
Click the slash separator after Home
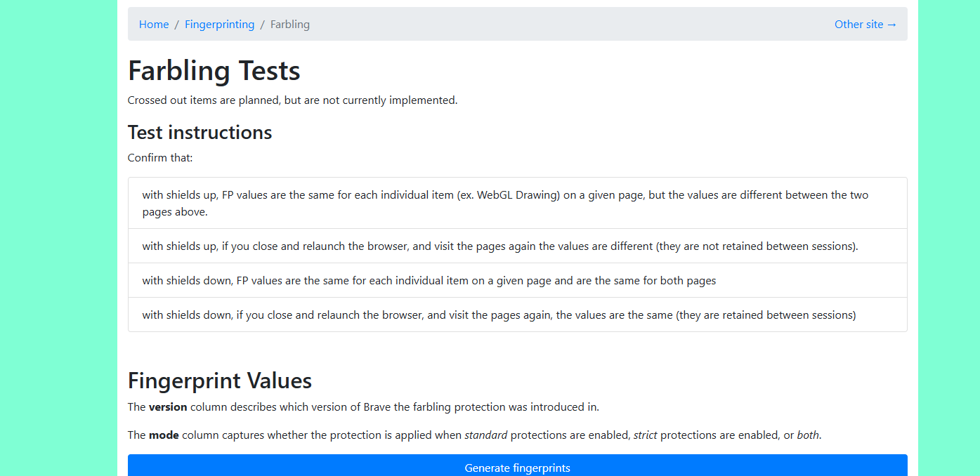[x=177, y=25]
